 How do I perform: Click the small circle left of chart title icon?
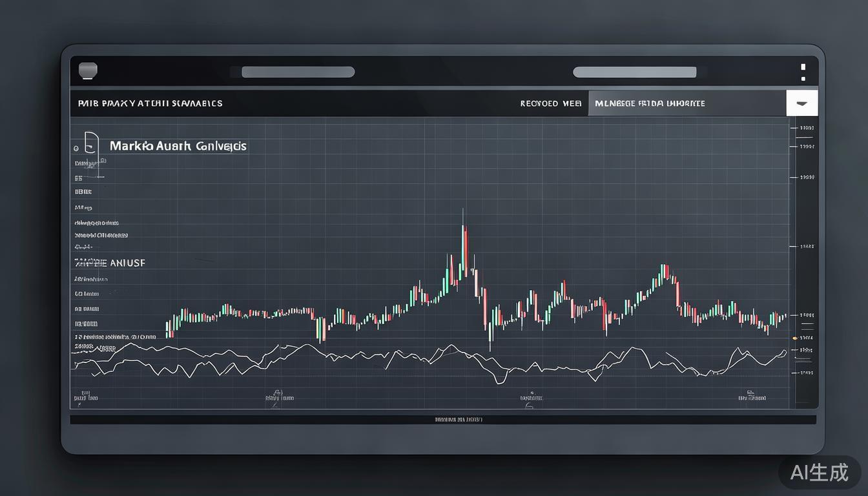76,148
